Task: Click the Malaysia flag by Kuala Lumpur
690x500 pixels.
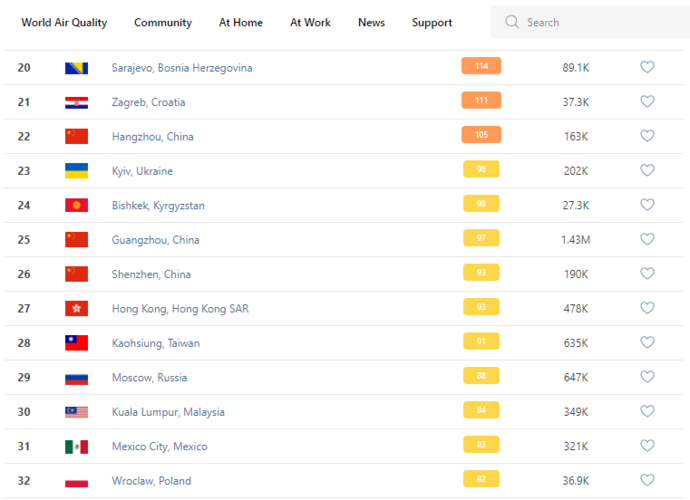Action: 76,412
